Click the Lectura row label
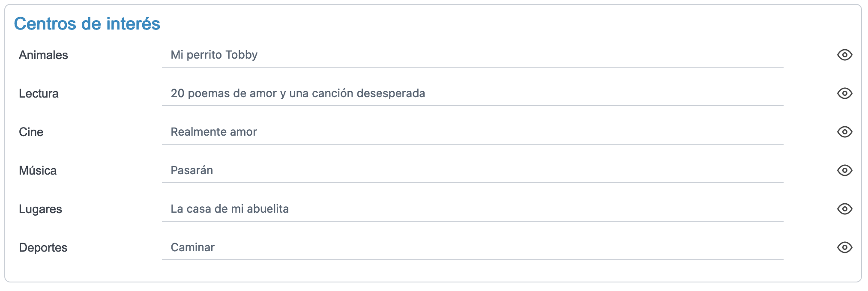This screenshot has width=868, height=291. pyautogui.click(x=39, y=93)
